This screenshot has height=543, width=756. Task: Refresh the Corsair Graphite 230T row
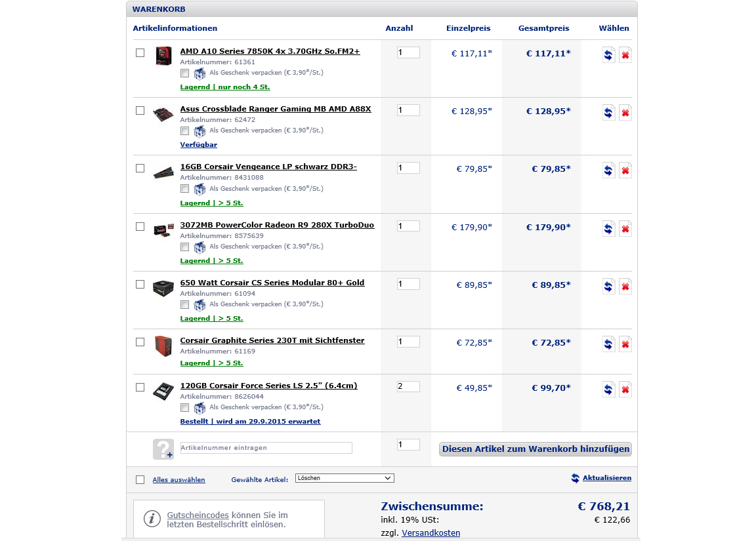click(608, 344)
